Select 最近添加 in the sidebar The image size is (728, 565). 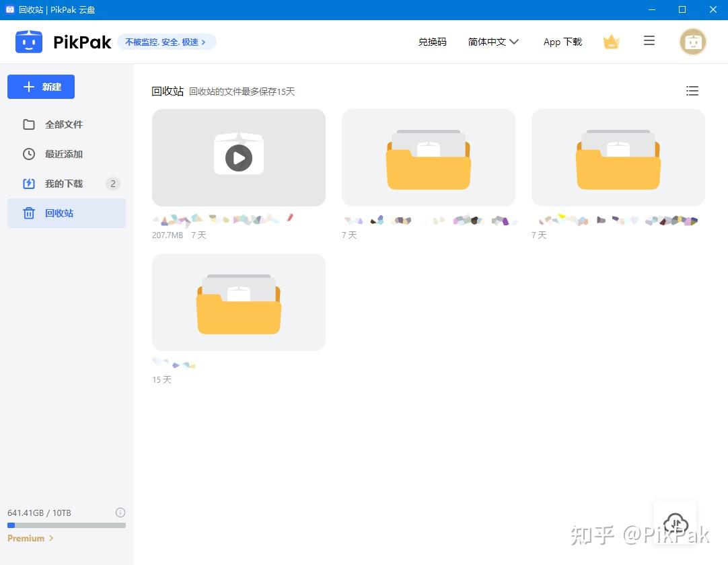pos(64,154)
